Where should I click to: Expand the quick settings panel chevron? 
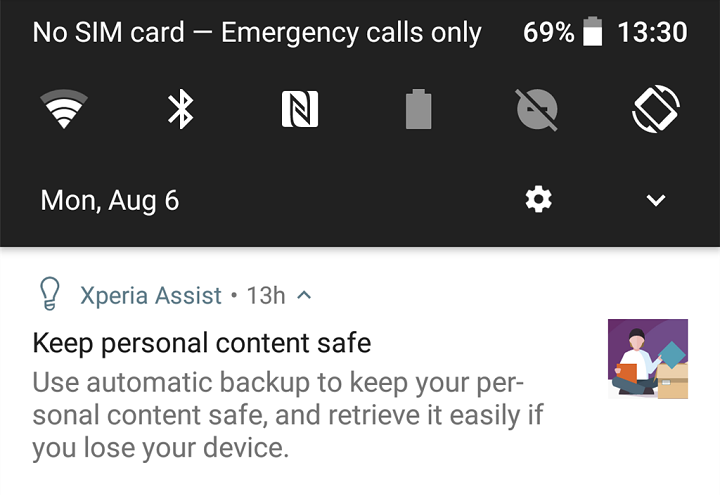(x=656, y=200)
